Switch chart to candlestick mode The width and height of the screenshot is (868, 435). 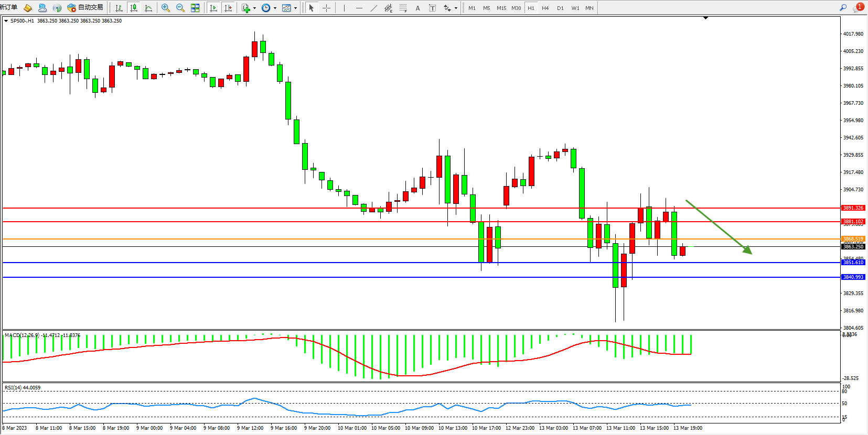134,8
